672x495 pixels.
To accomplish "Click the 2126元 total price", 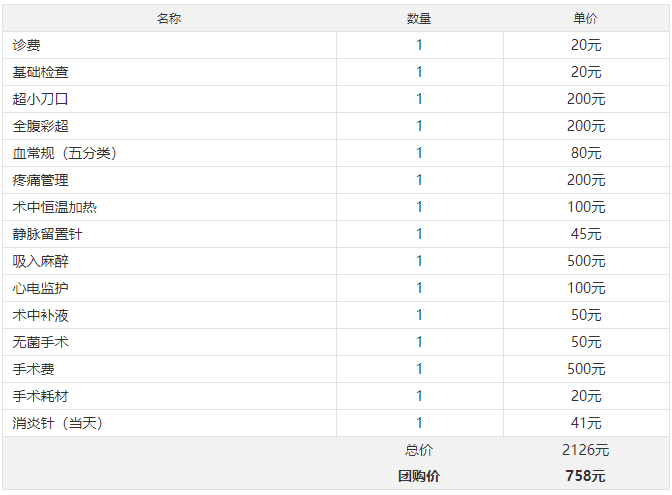I will coord(585,450).
